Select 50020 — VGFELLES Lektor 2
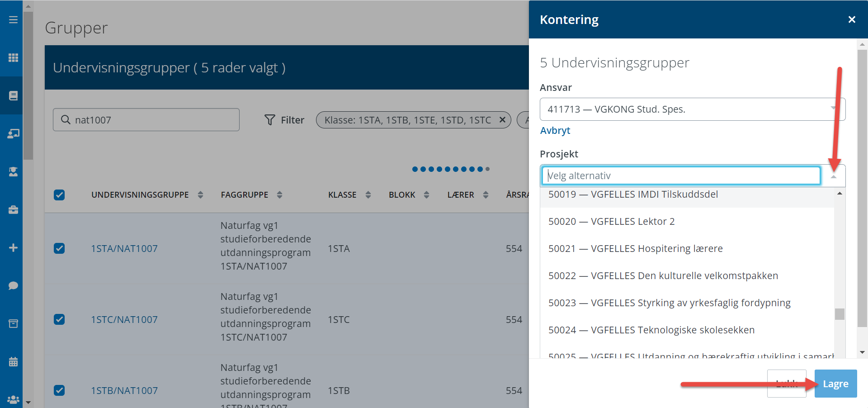The image size is (868, 408). [687, 221]
